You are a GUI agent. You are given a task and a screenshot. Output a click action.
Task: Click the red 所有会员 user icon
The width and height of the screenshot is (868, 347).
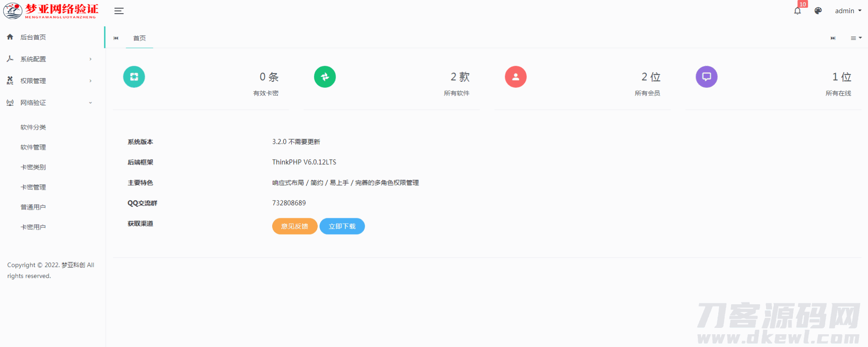(516, 77)
